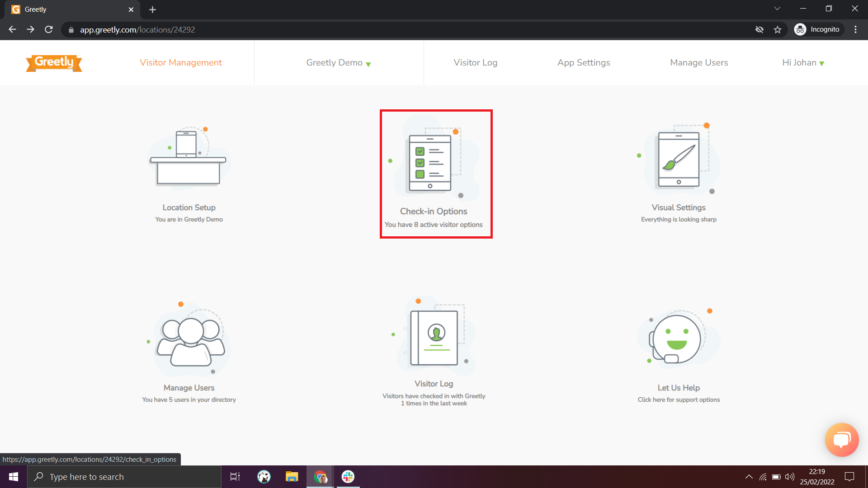Click the Chrome taskbar icon
Screen dimensions: 868x488
320,477
